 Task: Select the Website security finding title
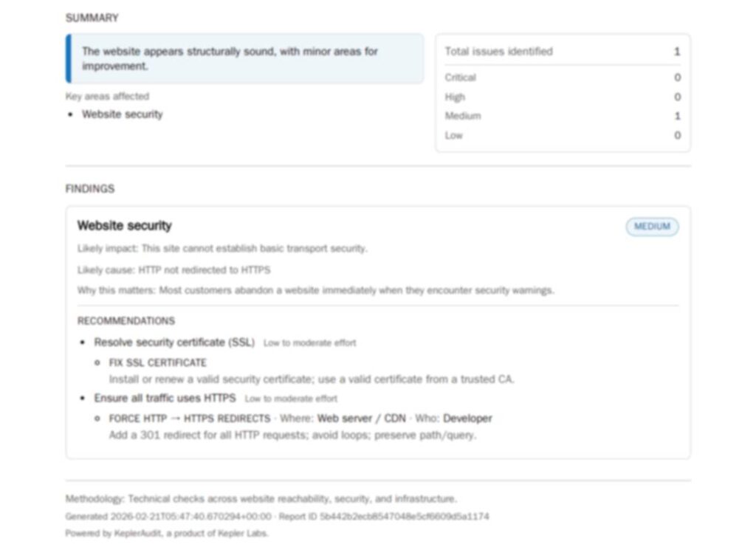coord(125,226)
